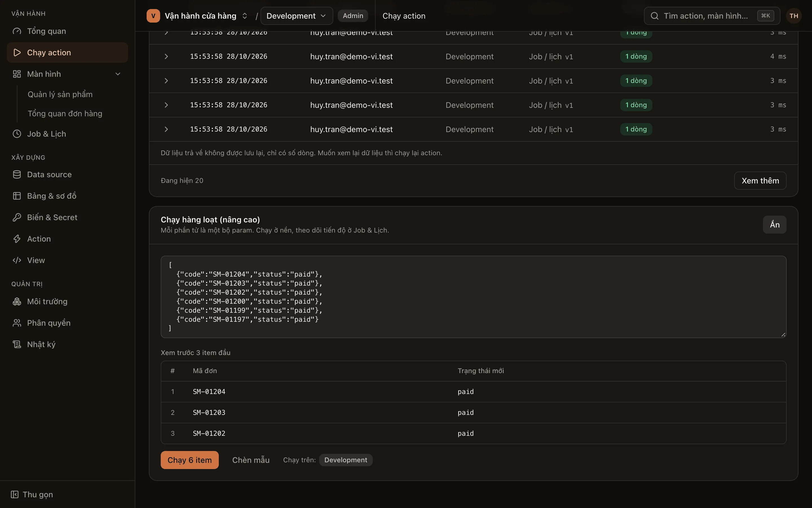Viewport: 812px width, 508px height.
Task: Click the search magnifier icon
Action: (x=654, y=16)
